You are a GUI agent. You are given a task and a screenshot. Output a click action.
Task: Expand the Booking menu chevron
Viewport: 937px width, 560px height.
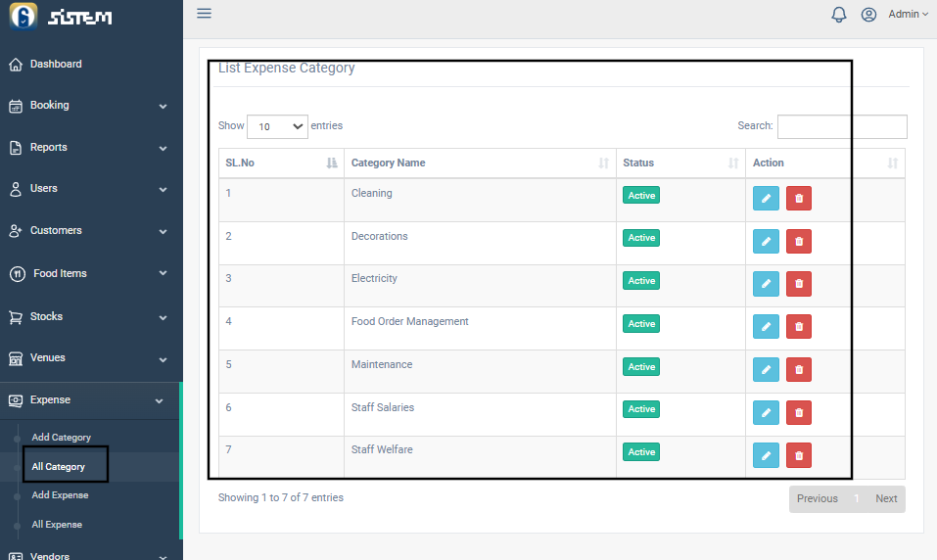click(x=163, y=107)
